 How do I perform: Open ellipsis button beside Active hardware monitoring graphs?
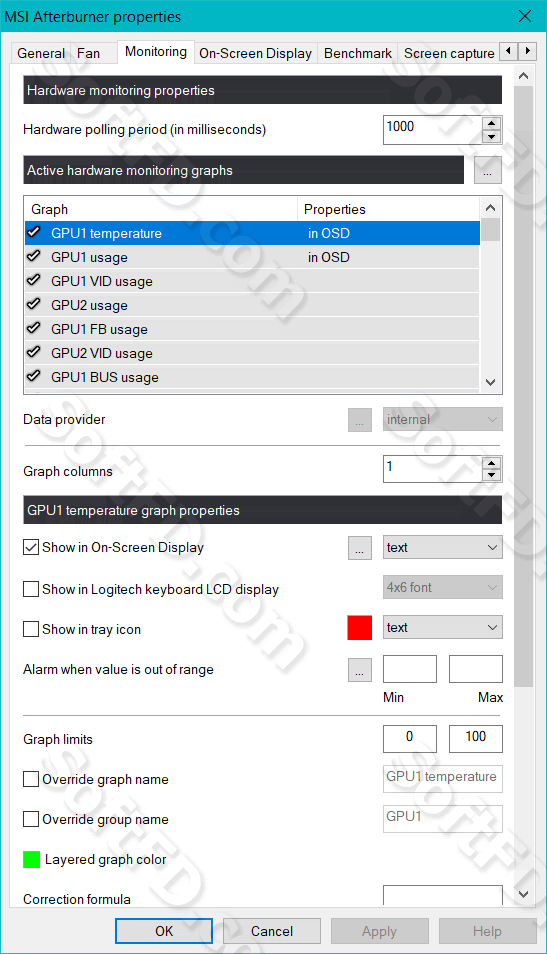point(487,170)
